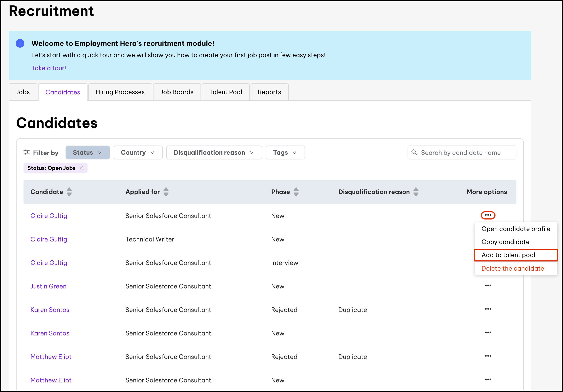Open more options for the last Matthew Eliot row

point(488,380)
